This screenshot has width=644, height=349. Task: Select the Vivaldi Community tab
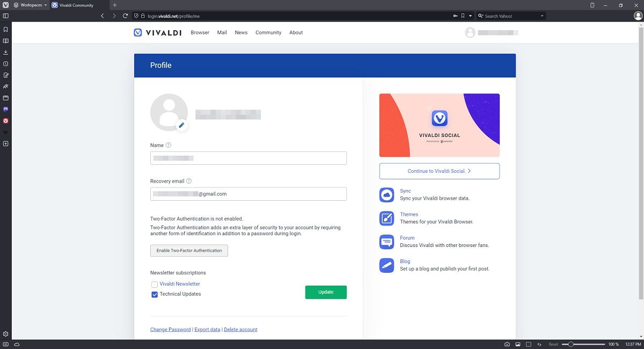point(78,5)
